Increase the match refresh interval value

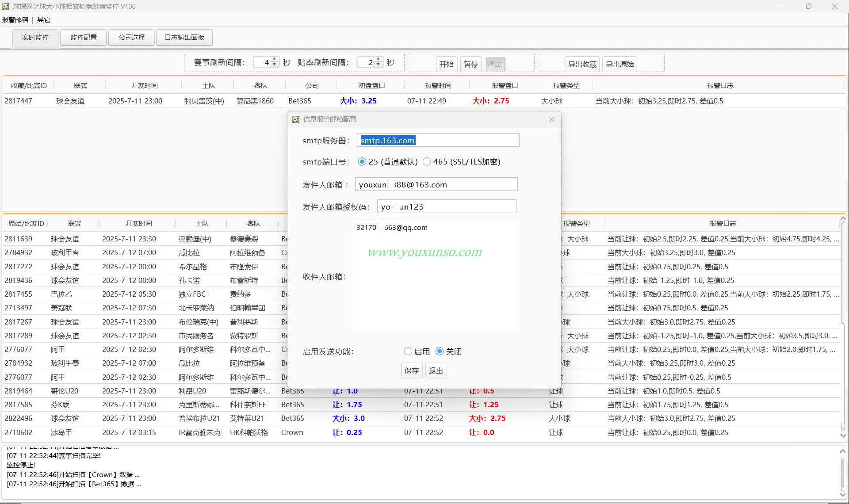(x=275, y=60)
